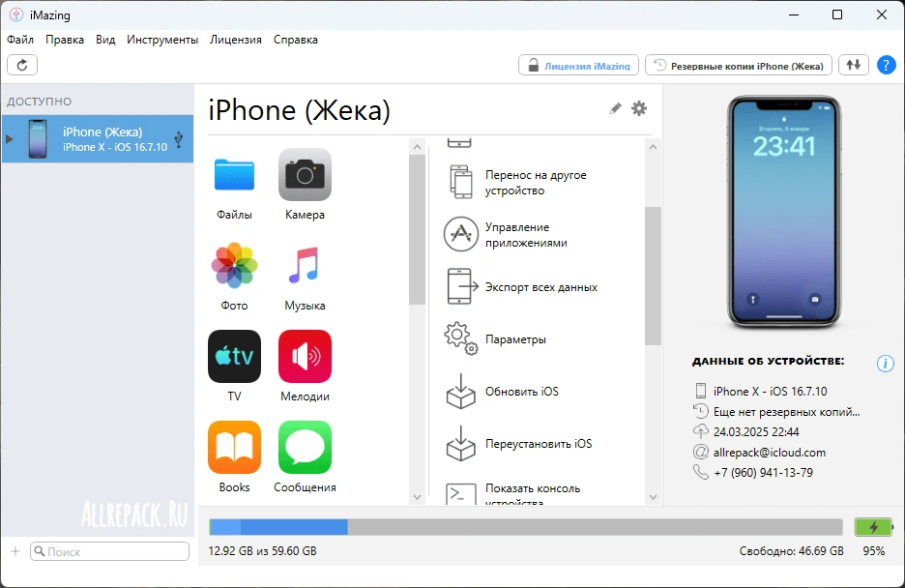Image resolution: width=905 pixels, height=588 pixels.
Task: Click actions list scroll down arrow
Action: pyautogui.click(x=653, y=497)
